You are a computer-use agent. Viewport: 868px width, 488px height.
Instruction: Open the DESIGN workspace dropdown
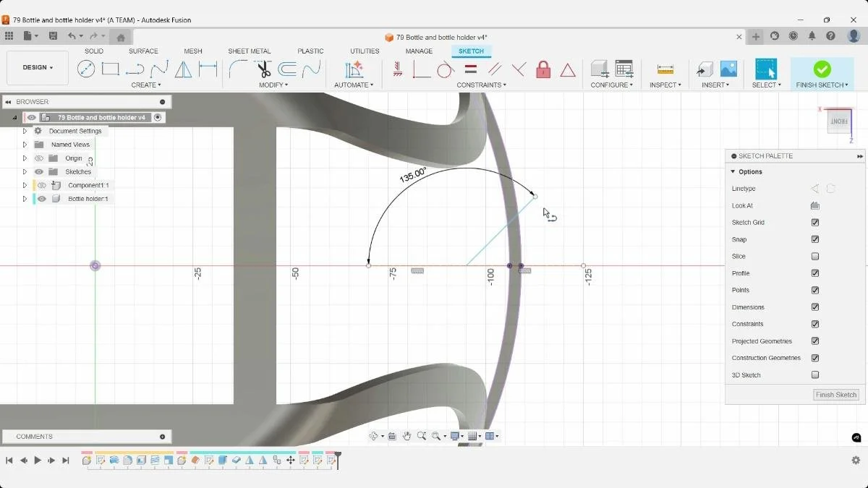point(38,67)
